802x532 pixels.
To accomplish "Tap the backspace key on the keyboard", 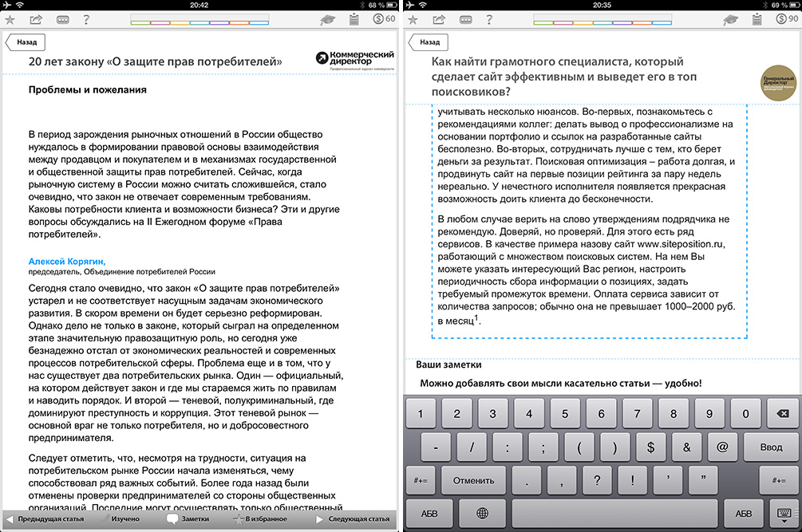I will pyautogui.click(x=783, y=414).
